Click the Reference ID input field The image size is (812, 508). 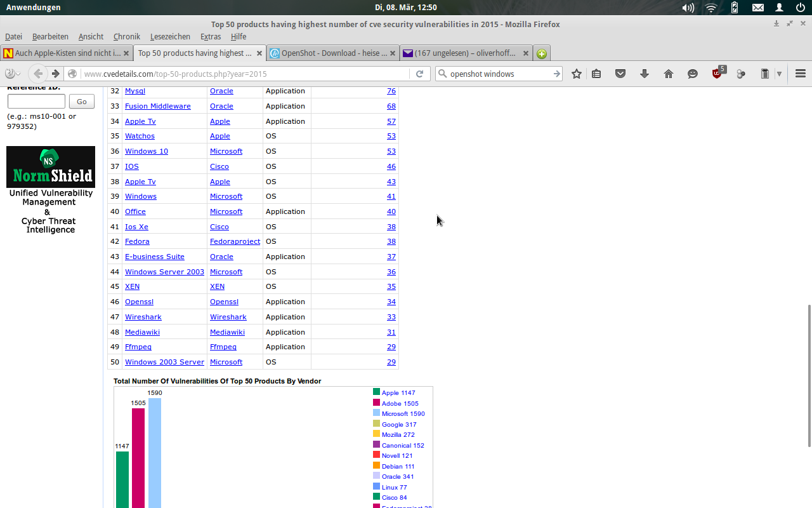[36, 102]
